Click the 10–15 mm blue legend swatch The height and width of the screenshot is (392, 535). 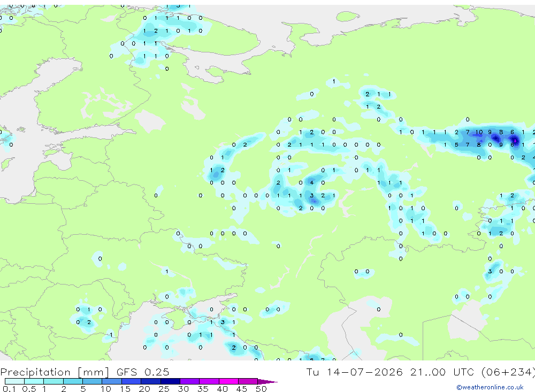[x=112, y=381]
